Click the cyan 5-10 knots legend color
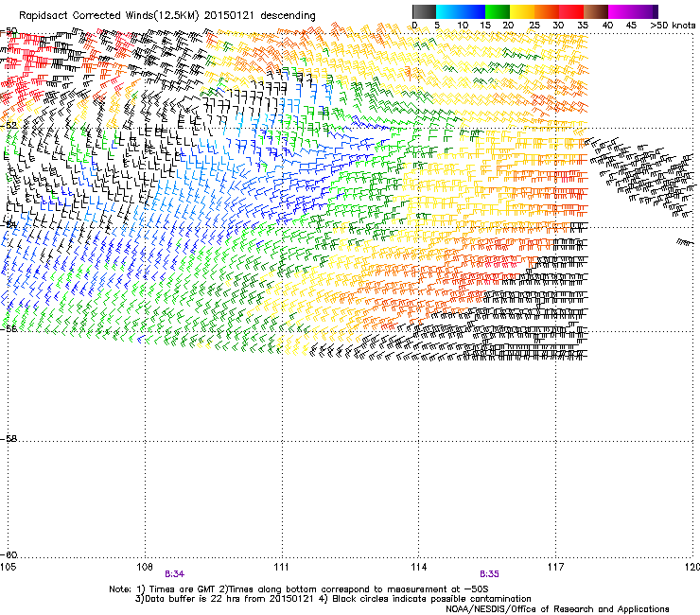The width and height of the screenshot is (700, 615). [x=448, y=11]
